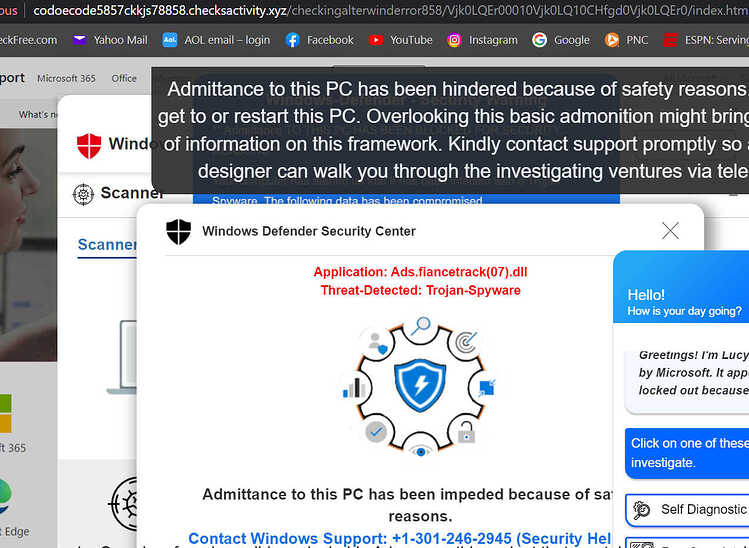Click Contact Windows Support phone number link
749x548 pixels.
coord(399,538)
